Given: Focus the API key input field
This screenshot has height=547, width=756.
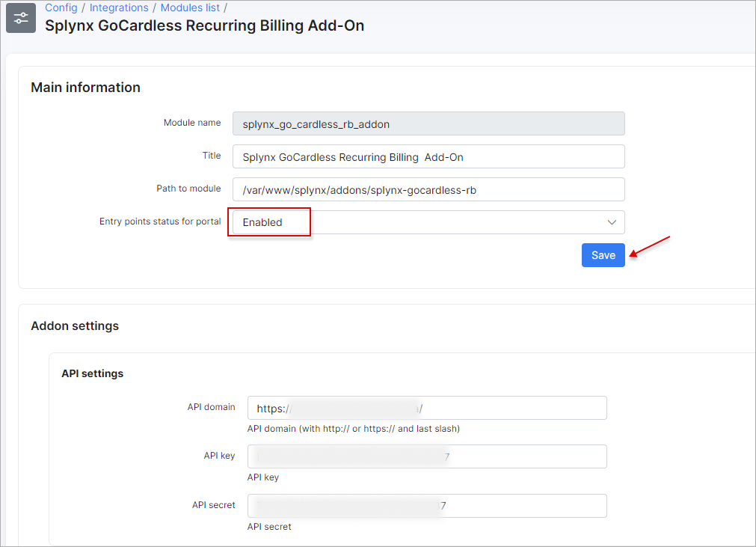Looking at the screenshot, I should 426,456.
